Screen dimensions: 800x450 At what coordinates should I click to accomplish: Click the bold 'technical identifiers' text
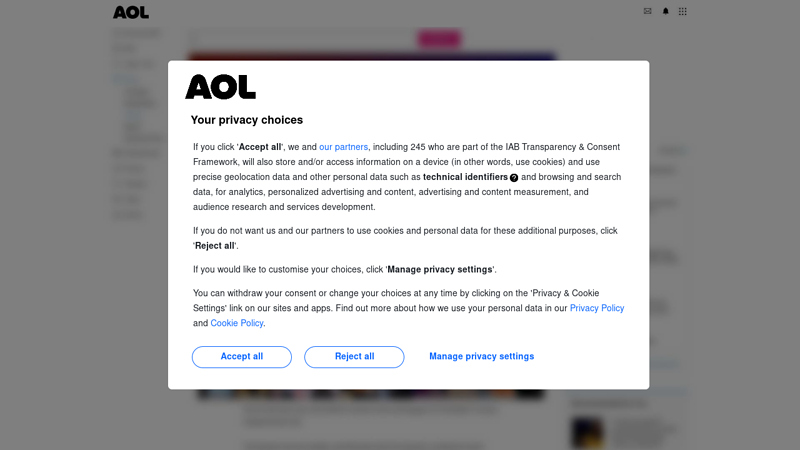coord(465,177)
